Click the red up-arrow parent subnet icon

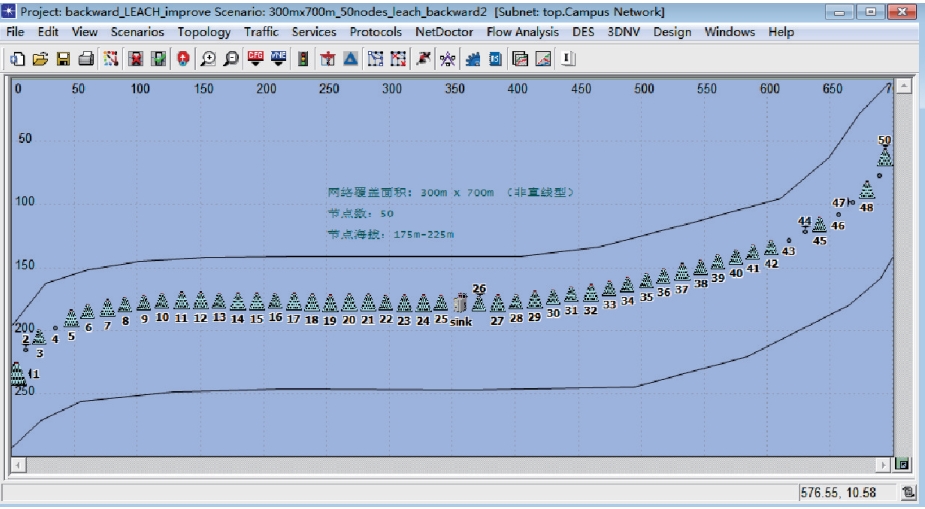click(183, 59)
